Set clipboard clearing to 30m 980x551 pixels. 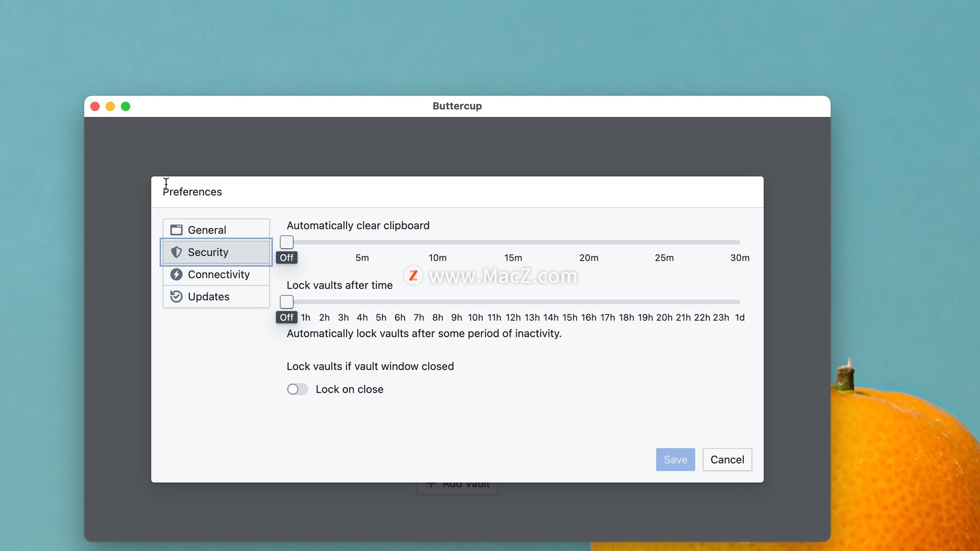[x=740, y=258]
